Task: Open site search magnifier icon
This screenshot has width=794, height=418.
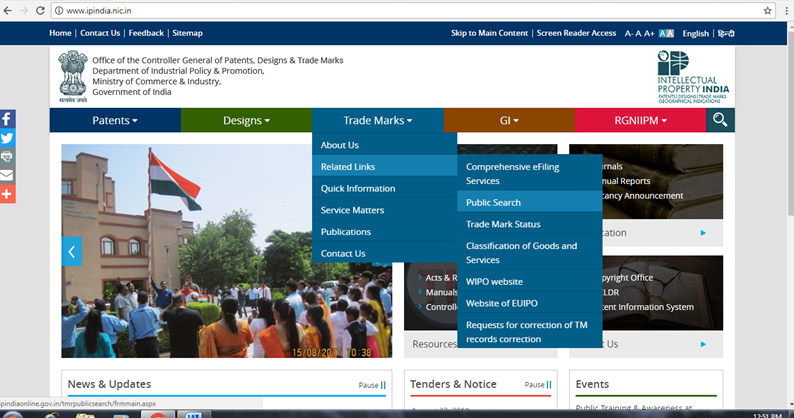Action: coord(720,120)
